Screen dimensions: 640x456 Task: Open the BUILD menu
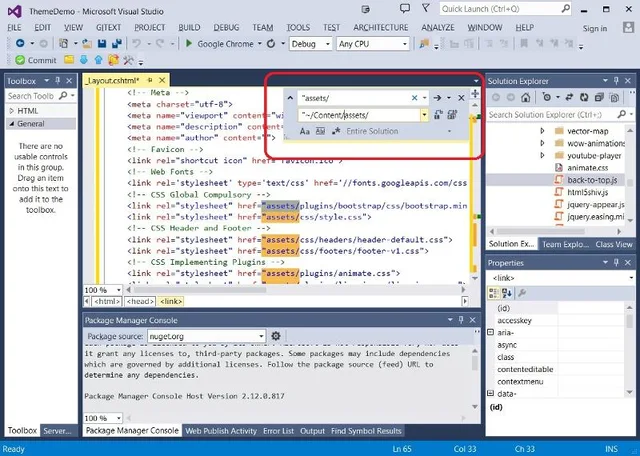point(189,27)
